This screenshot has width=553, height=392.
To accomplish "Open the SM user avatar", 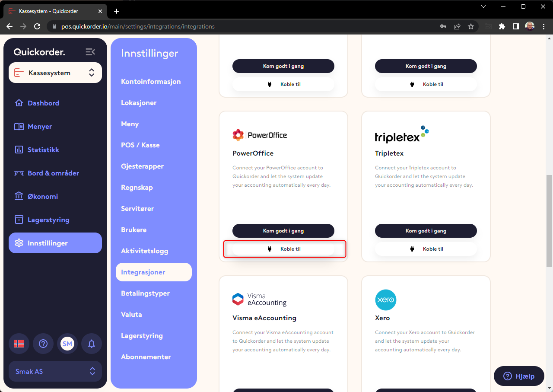I will pos(67,344).
